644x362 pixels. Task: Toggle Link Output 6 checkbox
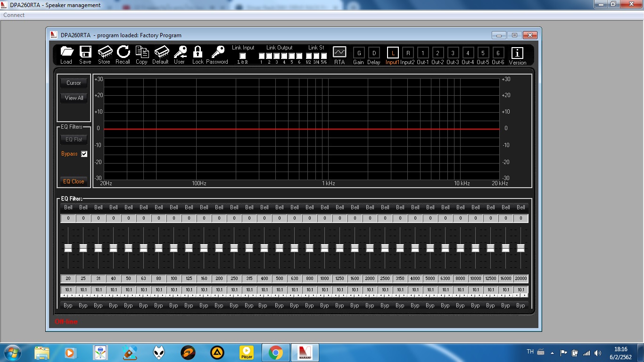pos(299,56)
